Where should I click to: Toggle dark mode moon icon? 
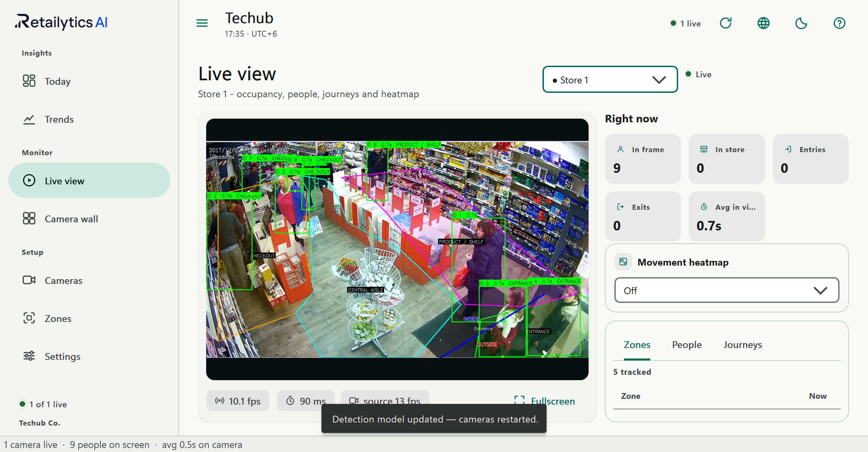[801, 23]
